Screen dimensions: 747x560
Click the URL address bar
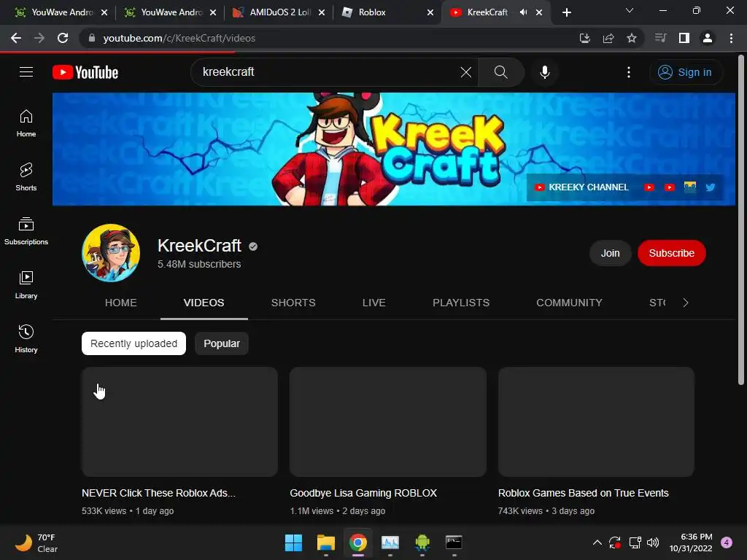(329, 38)
